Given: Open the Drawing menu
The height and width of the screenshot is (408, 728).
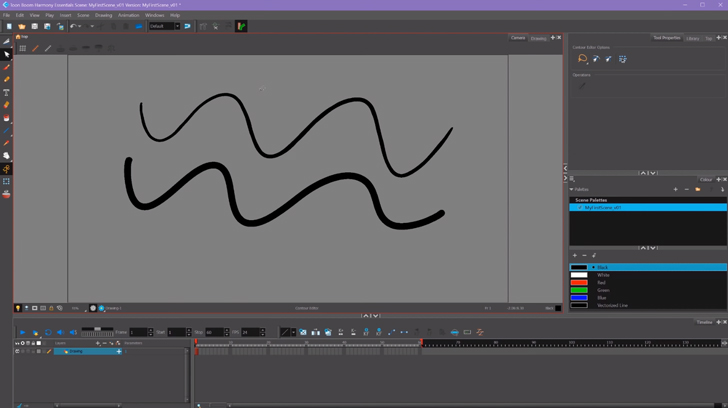Looking at the screenshot, I should coord(103,15).
